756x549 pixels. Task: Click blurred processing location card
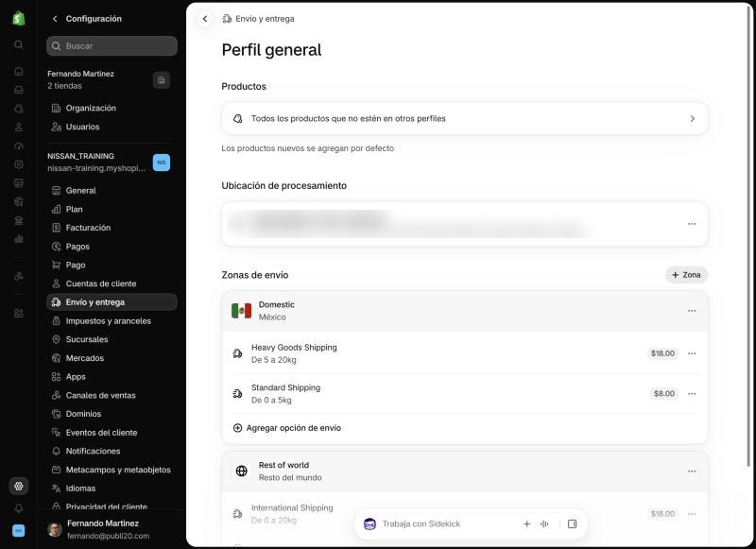465,224
